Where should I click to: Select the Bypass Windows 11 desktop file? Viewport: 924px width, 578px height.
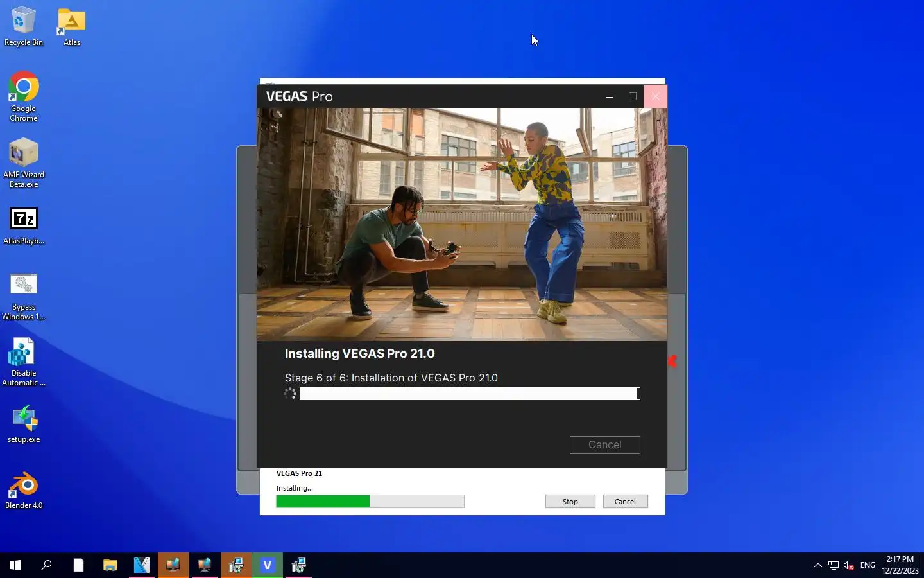[24, 297]
